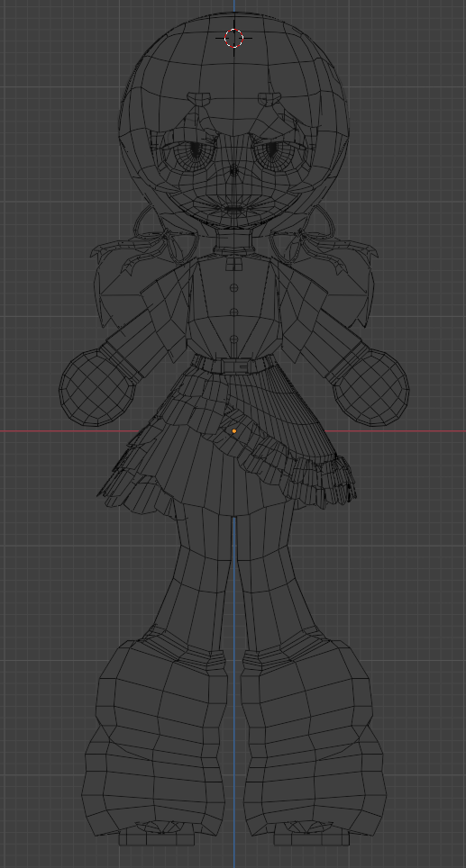The image size is (466, 868).
Task: Click the 3D cursor above the head
Action: pos(233,38)
